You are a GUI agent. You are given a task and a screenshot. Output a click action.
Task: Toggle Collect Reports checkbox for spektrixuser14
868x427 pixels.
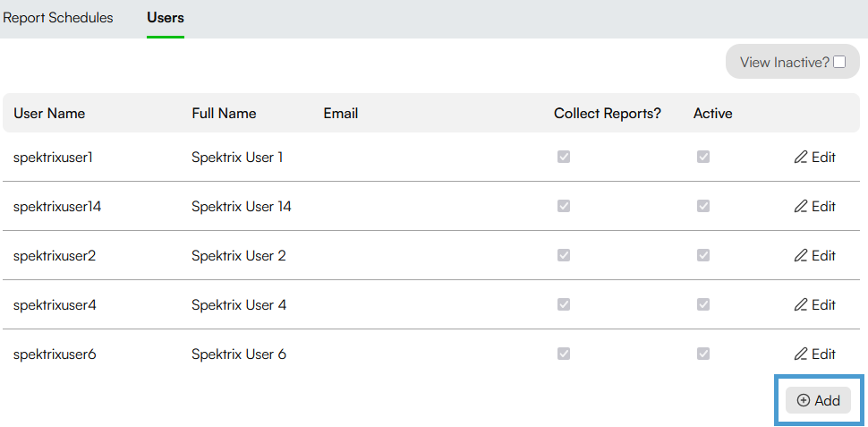[564, 206]
